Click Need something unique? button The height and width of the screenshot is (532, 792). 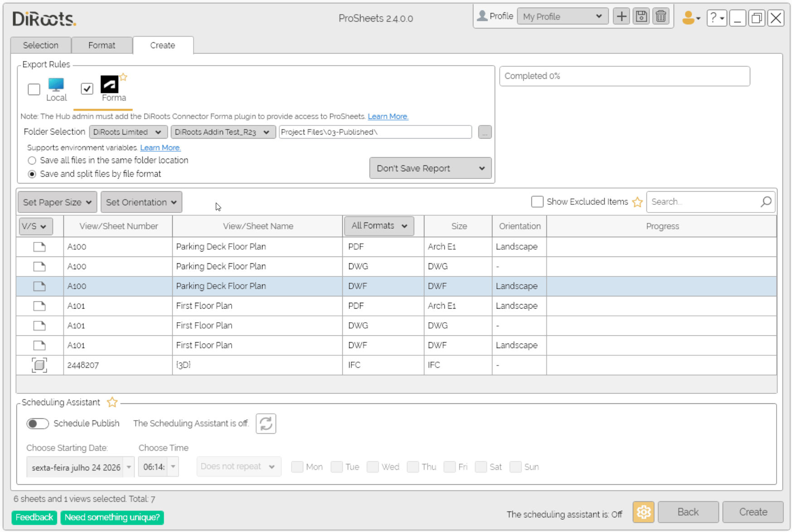(112, 517)
